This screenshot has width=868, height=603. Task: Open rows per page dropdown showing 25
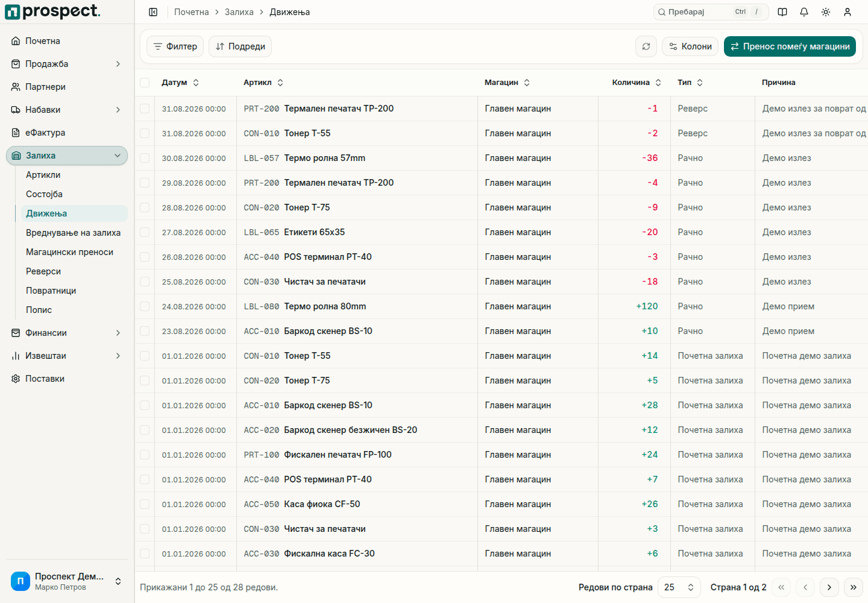(679, 587)
